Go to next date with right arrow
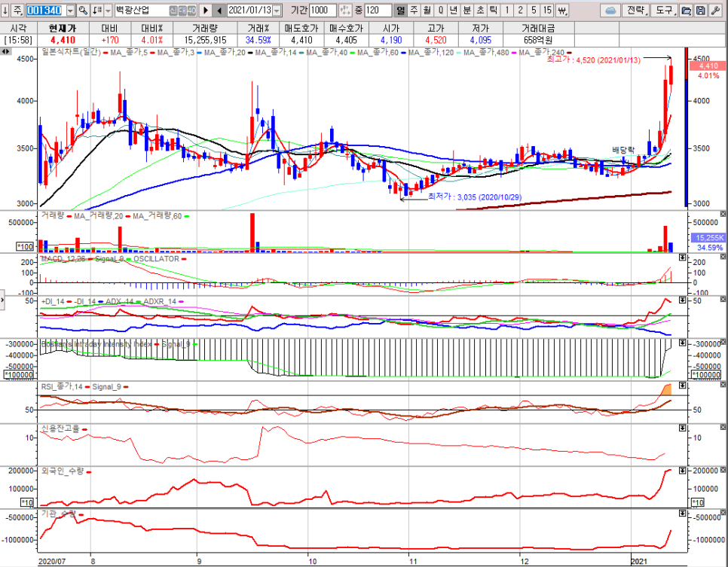728x567 pixels. (205, 11)
